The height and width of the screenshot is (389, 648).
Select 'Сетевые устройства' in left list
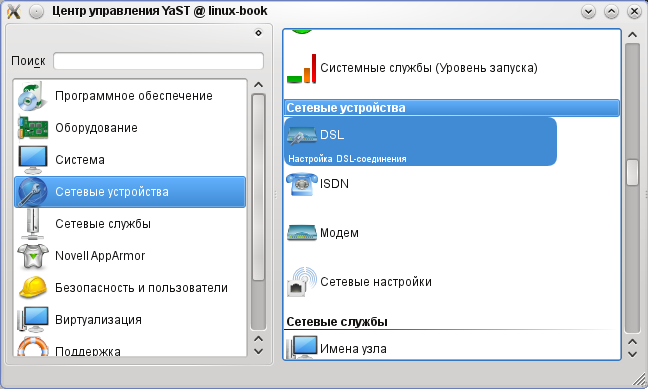point(130,192)
